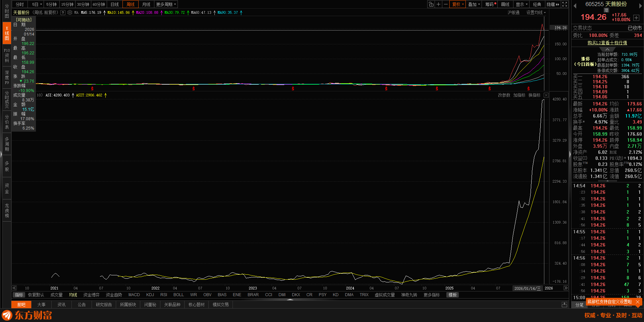Zoom in the K-line chart with plus icon

[438, 4]
